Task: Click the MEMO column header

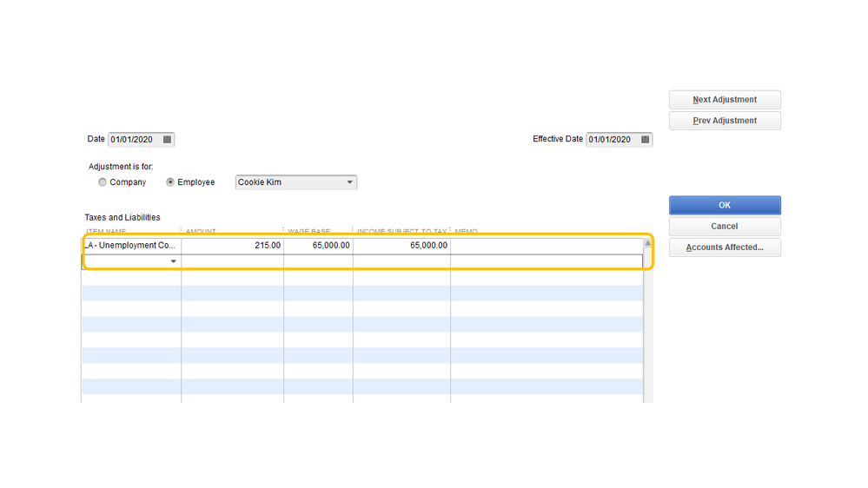Action: click(466, 231)
